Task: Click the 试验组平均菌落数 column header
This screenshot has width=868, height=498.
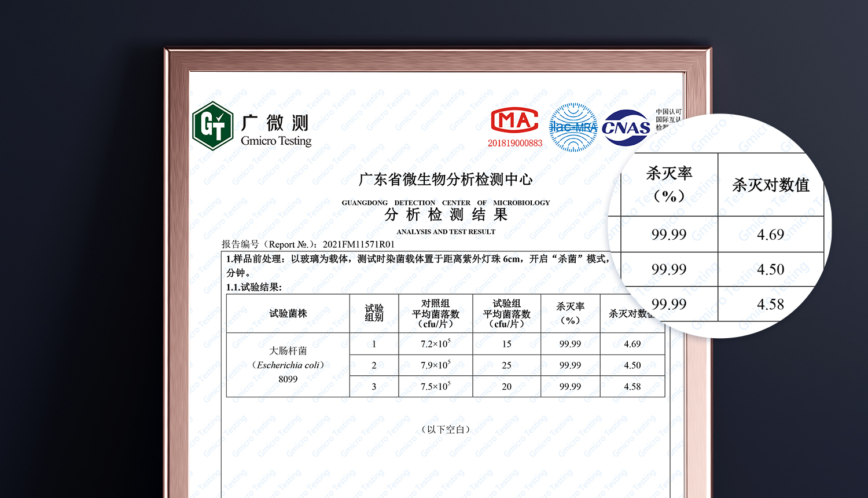Action: pyautogui.click(x=506, y=313)
